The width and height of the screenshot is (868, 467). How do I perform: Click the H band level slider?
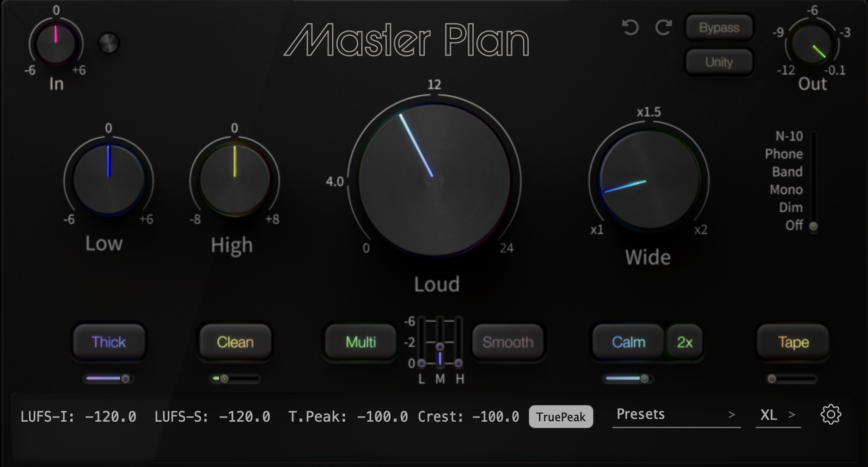458,342
